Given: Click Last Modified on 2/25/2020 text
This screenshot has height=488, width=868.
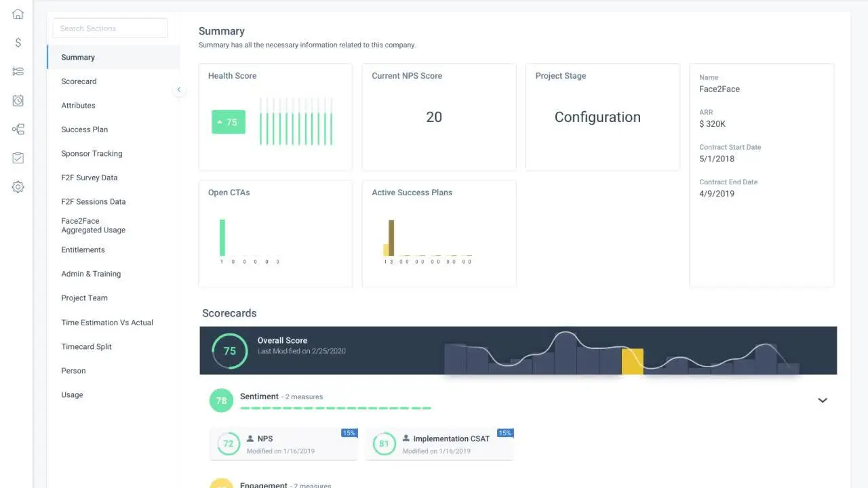Looking at the screenshot, I should tap(302, 351).
